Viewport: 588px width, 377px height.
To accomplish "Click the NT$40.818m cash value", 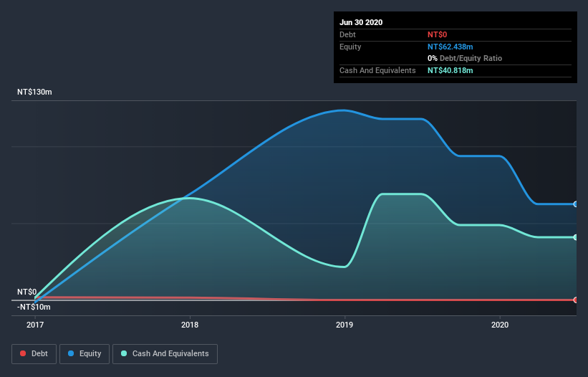I will (x=450, y=70).
